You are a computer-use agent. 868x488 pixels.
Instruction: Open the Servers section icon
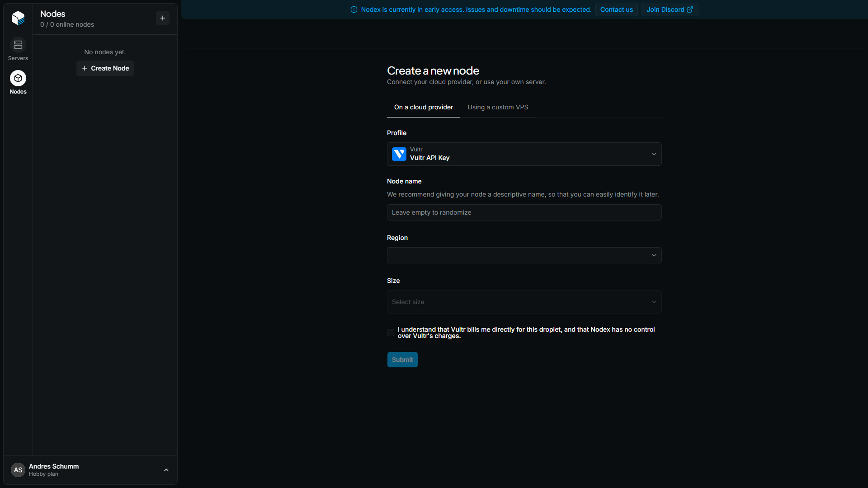coord(18,45)
